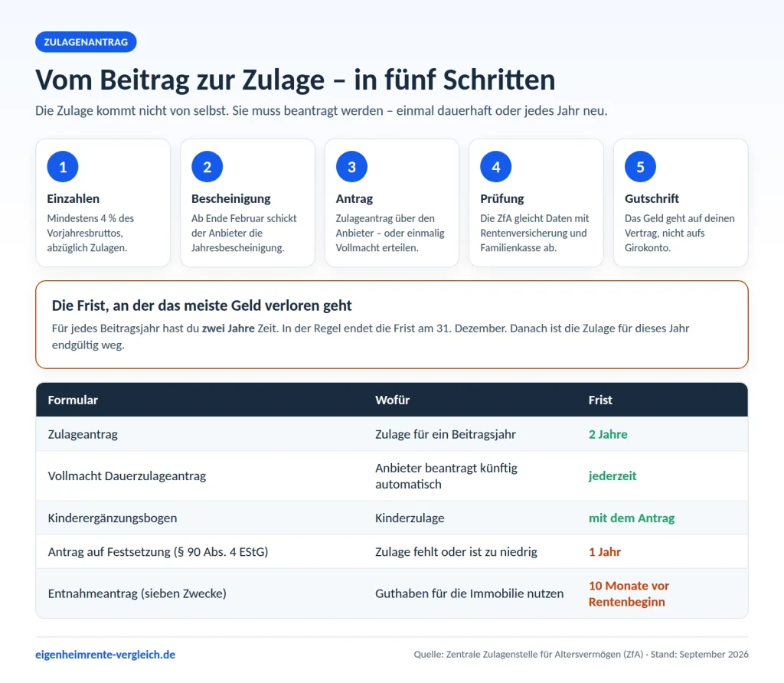Screen dimensions: 784x683
Task: Click the ZULAGENANTRAG badge
Action: pos(86,42)
